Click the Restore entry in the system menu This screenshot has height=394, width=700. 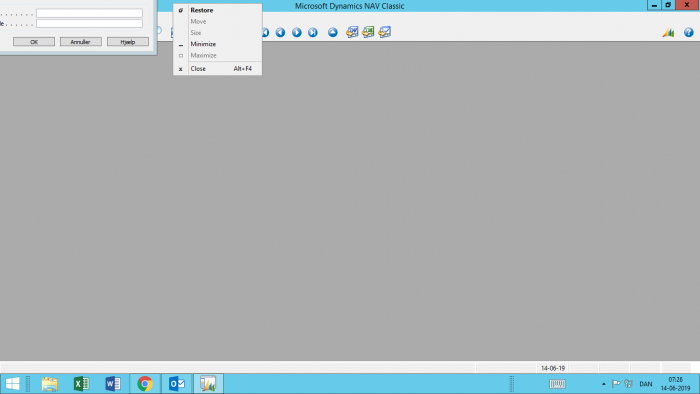(217, 10)
